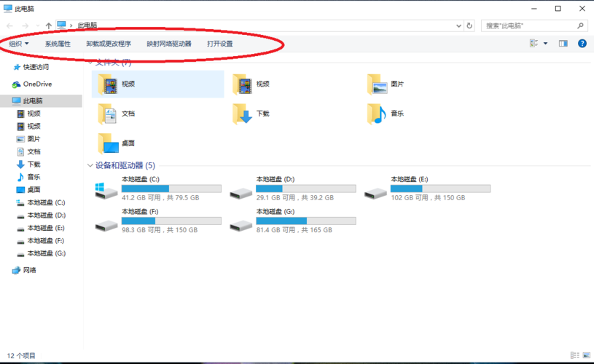594x364 pixels.
Task: Click 卸载或更改程序 button
Action: (109, 44)
